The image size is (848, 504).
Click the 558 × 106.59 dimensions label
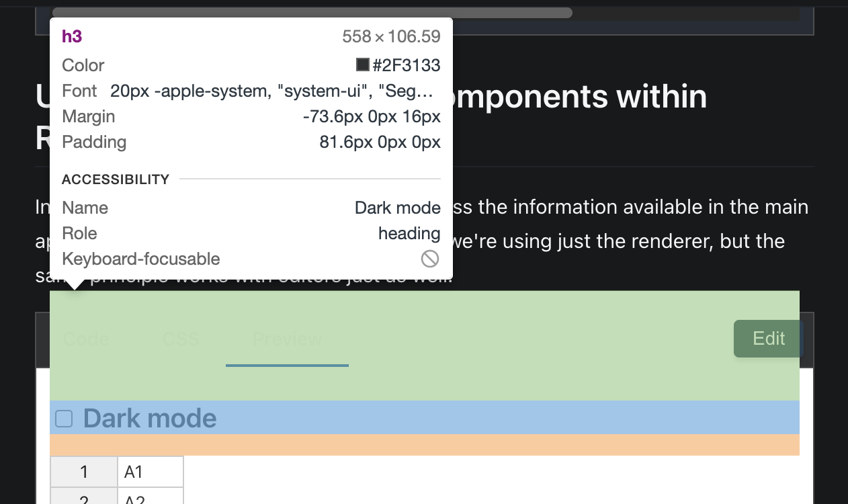click(390, 36)
